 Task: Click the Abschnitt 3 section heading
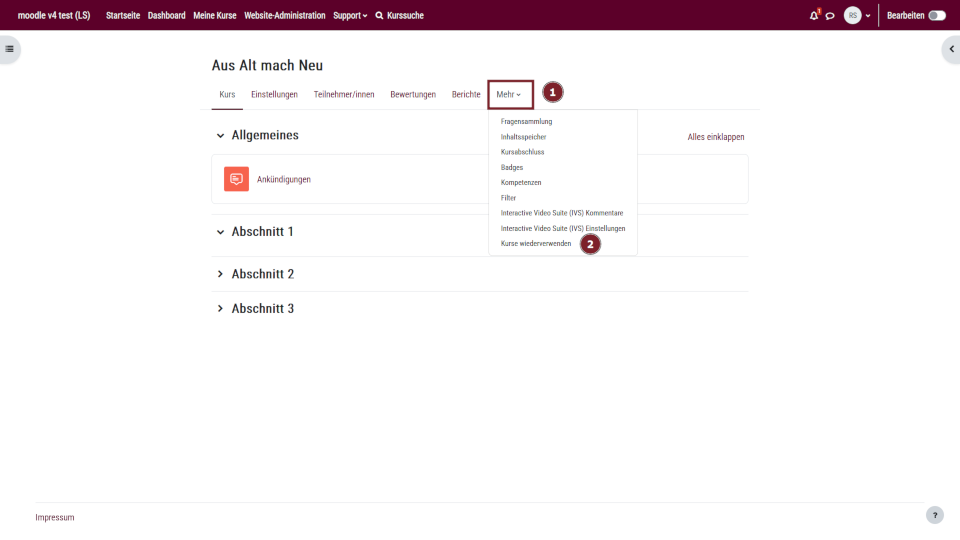[263, 309]
